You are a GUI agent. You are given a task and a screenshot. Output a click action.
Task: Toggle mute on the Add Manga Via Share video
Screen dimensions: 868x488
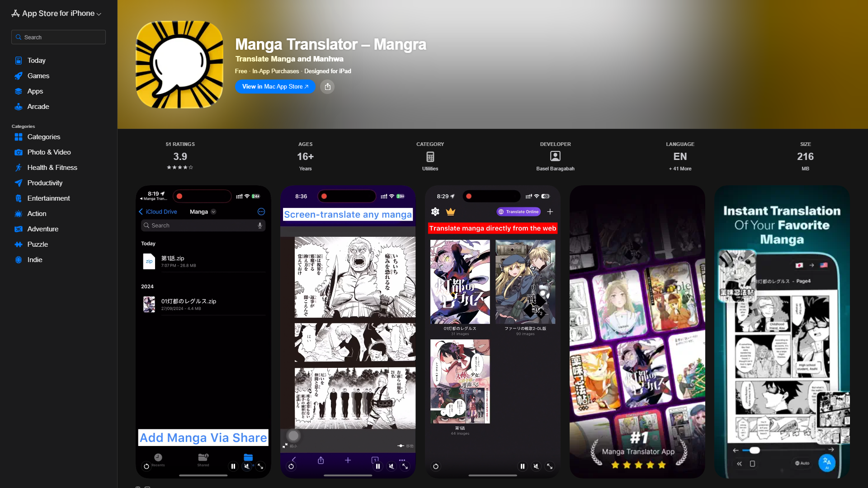[x=247, y=466]
